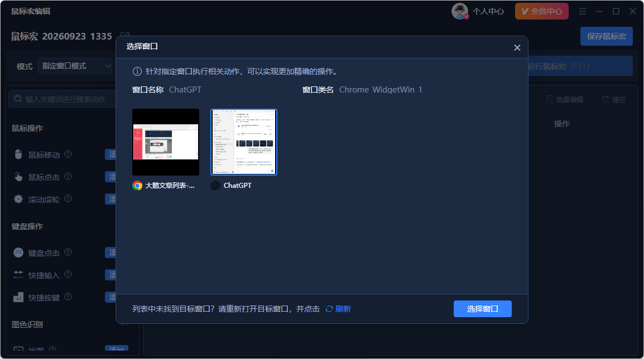Click the 操作 column header
This screenshot has height=359, width=644.
562,124
